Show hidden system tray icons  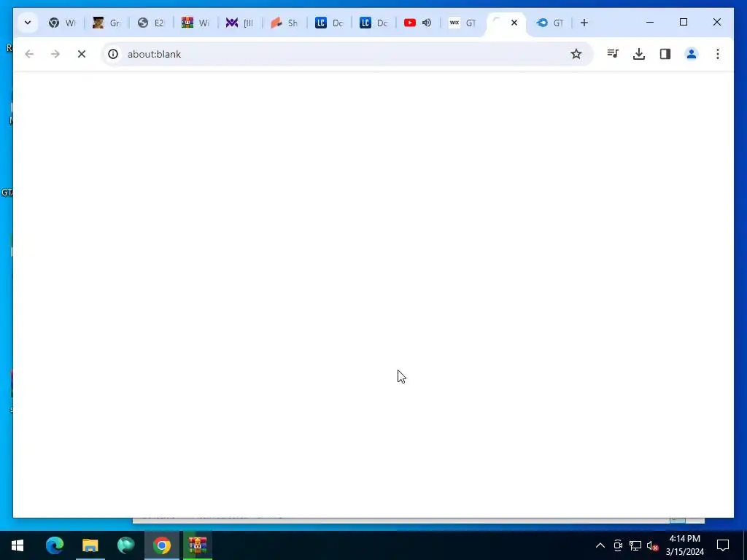pos(600,545)
